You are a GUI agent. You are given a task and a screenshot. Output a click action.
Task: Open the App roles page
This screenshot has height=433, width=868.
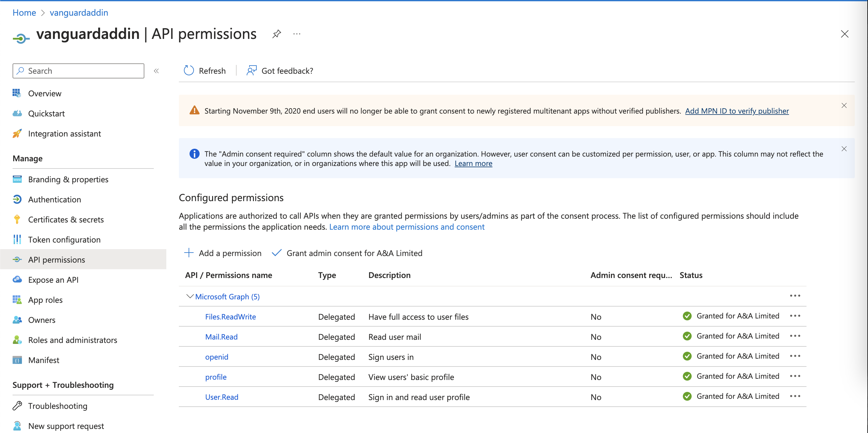click(45, 300)
